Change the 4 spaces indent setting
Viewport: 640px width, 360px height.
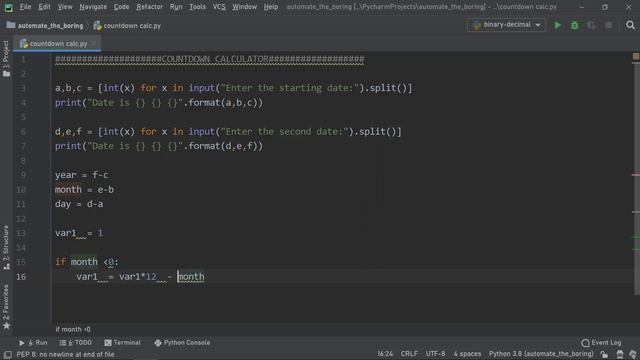[x=467, y=354]
